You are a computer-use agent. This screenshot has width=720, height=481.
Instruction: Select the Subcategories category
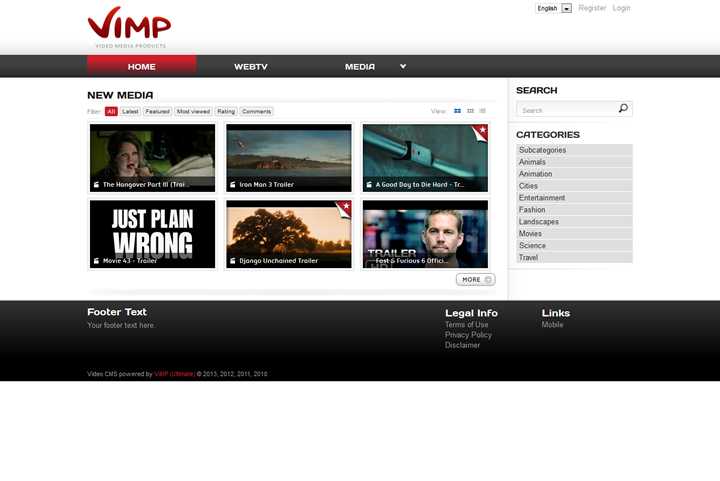[x=574, y=150]
